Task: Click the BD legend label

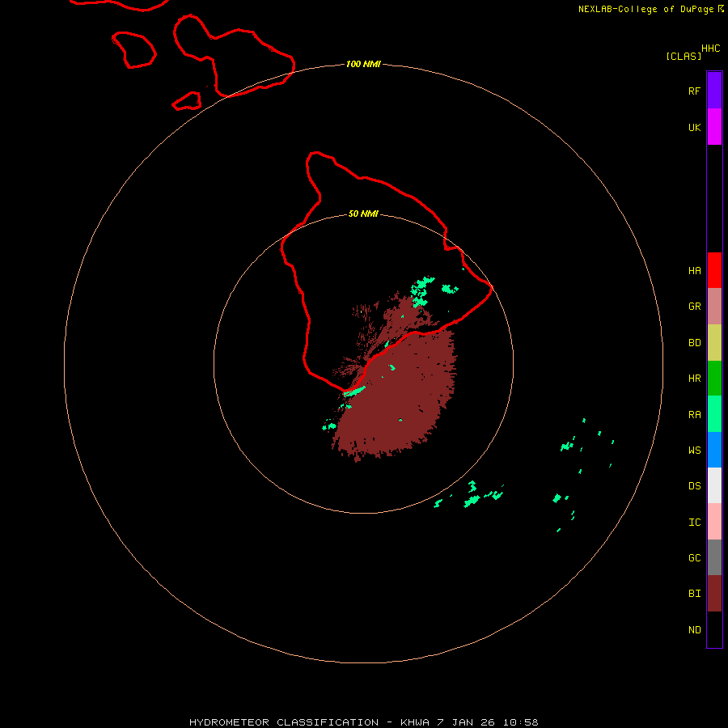Action: click(694, 343)
